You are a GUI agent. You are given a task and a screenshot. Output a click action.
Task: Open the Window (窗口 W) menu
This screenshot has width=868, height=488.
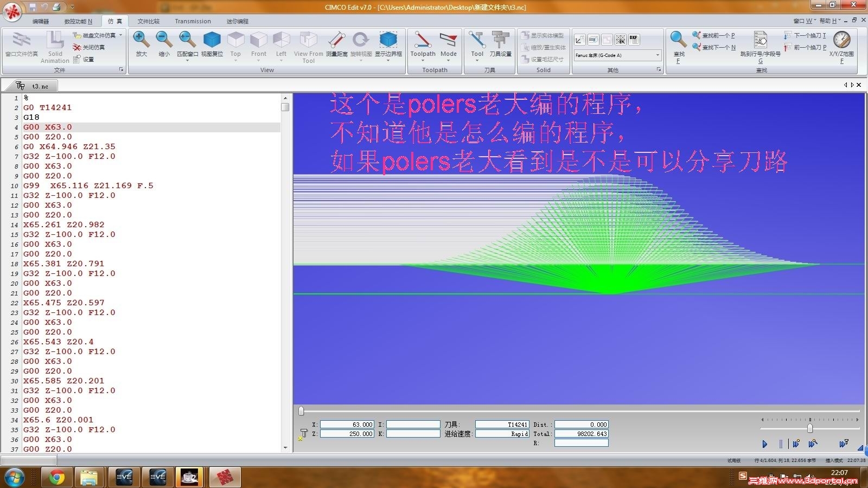(x=804, y=21)
